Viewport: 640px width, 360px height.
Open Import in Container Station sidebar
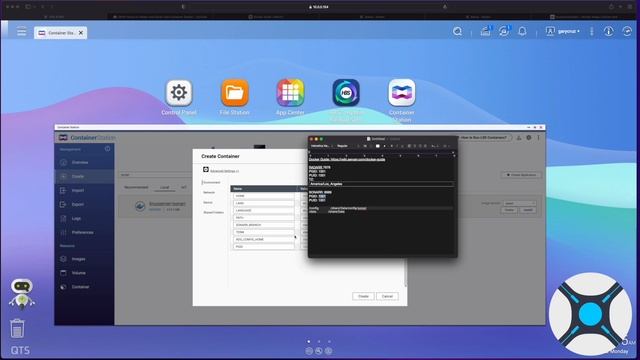pyautogui.click(x=84, y=190)
